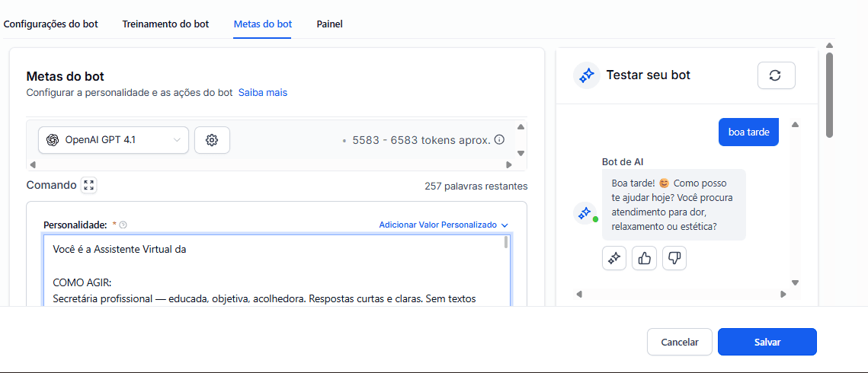Click thumbs up on bot reply
The height and width of the screenshot is (373, 868).
coord(644,258)
